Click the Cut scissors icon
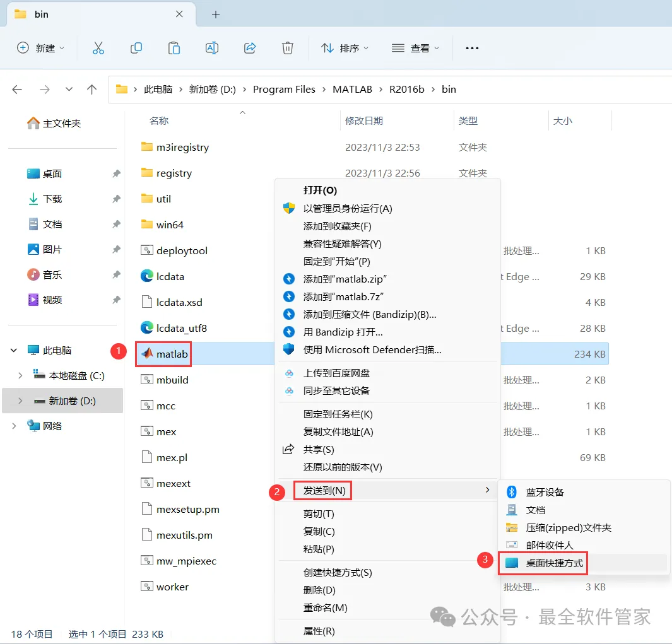This screenshot has height=644, width=672. (x=98, y=48)
